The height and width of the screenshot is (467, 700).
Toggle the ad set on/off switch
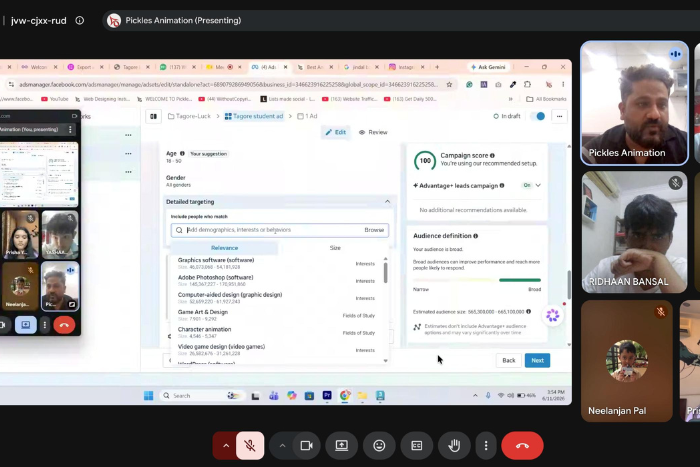pos(538,116)
